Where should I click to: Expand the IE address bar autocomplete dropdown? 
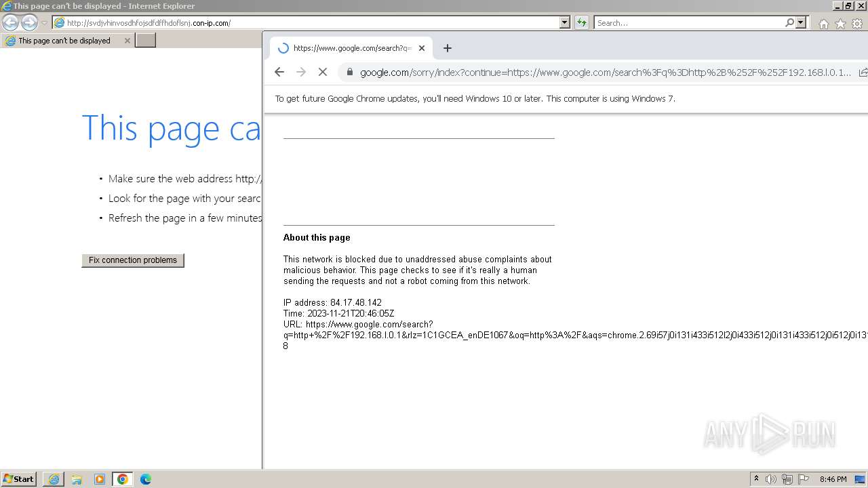565,22
